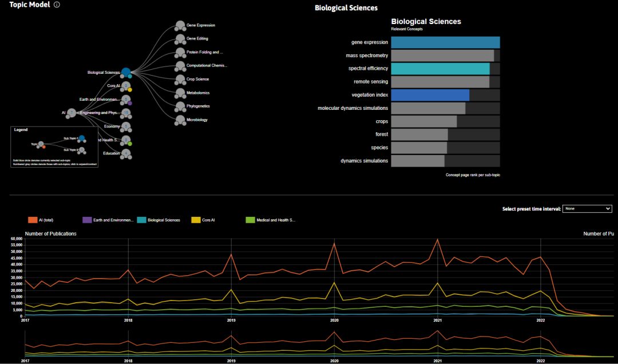The width and height of the screenshot is (618, 364).
Task: Click the 'Biological Sciences' chart legend label
Action: [164, 220]
